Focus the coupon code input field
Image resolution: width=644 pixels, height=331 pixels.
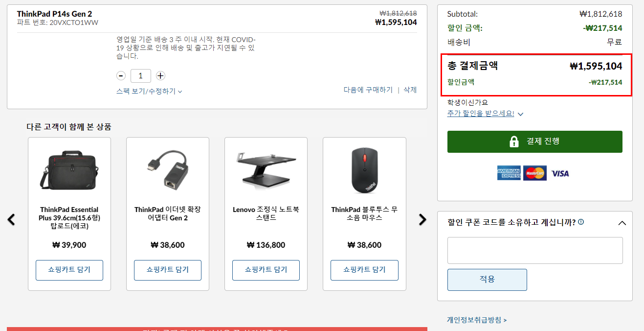pos(535,251)
